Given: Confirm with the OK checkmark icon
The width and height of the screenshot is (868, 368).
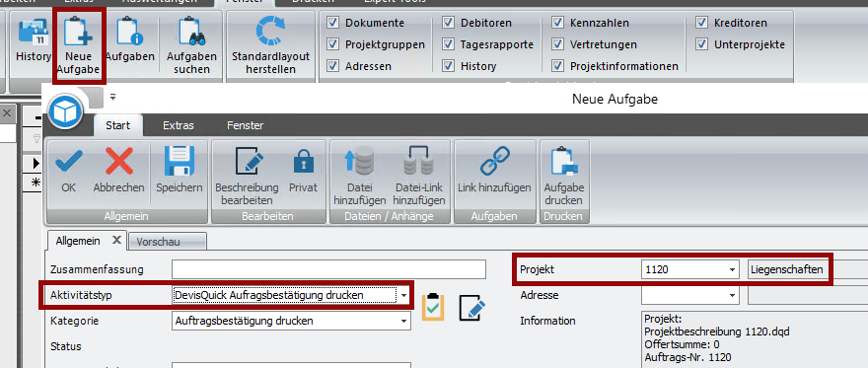Looking at the screenshot, I should tap(69, 162).
